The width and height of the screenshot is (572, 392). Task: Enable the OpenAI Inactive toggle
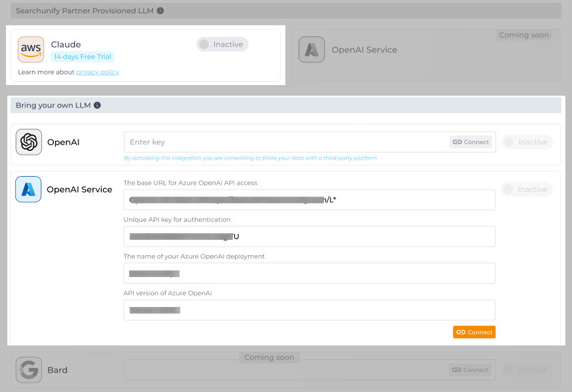pos(527,142)
